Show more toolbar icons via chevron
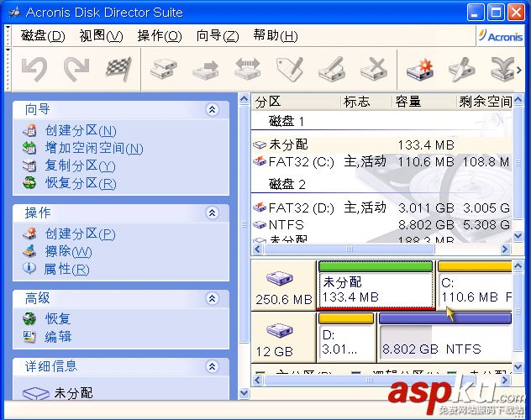The image size is (531, 420). pos(518,70)
